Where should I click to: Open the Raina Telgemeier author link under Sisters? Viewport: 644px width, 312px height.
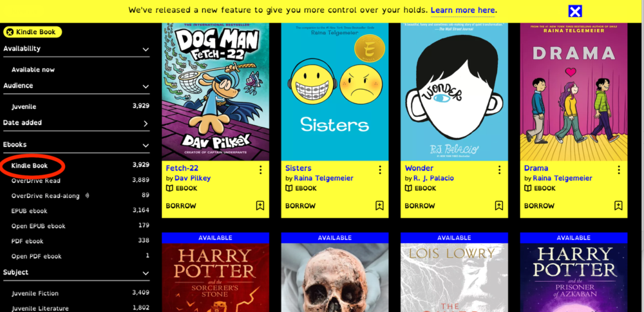coord(324,179)
